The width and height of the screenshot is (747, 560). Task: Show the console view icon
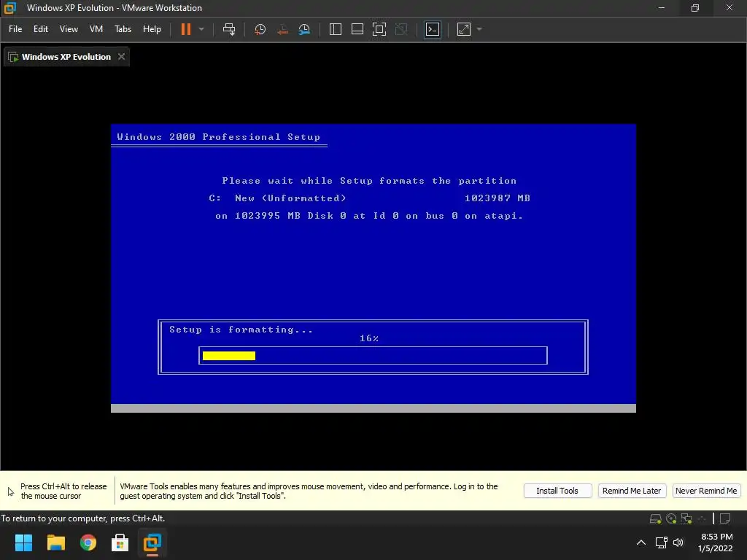click(x=433, y=29)
